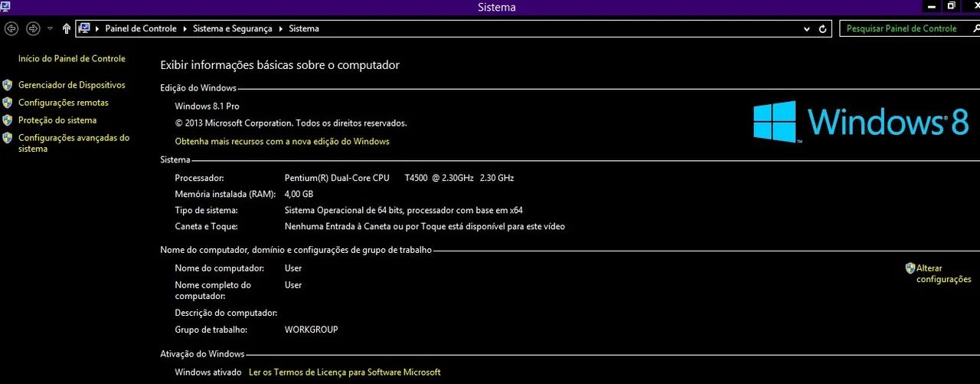Click the shield icon beside Proteção do sistema
The width and height of the screenshot is (980, 384).
[8, 120]
